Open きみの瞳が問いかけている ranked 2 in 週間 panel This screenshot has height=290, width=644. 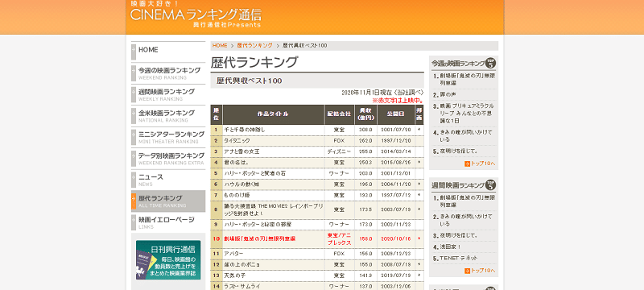pos(466,220)
